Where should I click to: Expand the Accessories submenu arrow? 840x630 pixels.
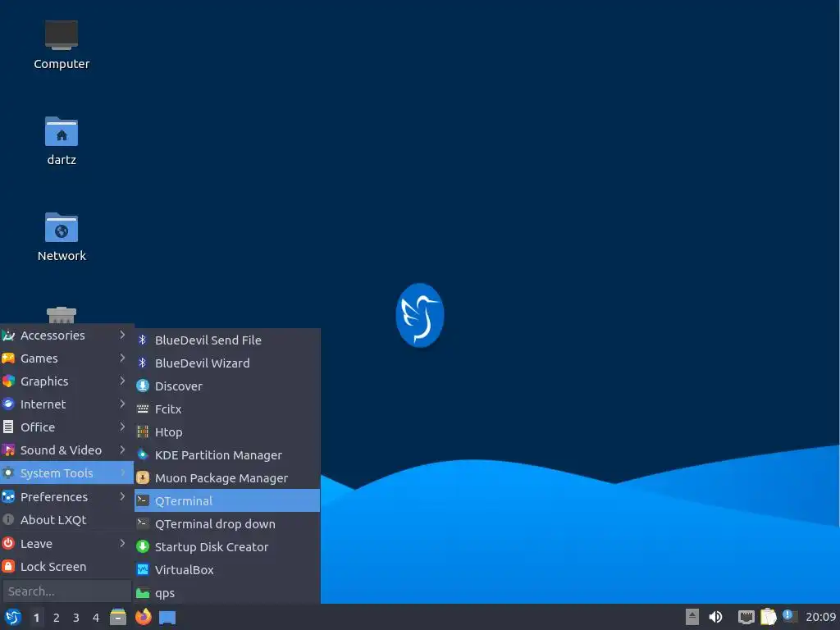pos(122,335)
